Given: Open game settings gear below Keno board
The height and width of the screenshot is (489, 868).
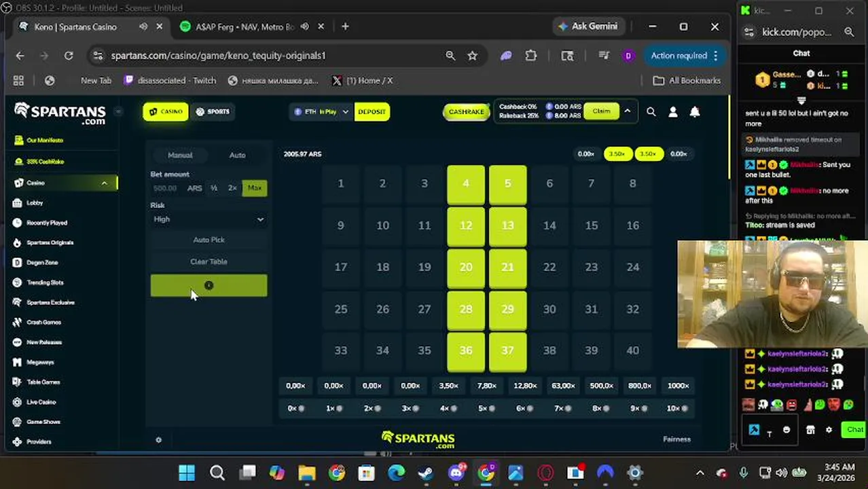Looking at the screenshot, I should pyautogui.click(x=158, y=440).
